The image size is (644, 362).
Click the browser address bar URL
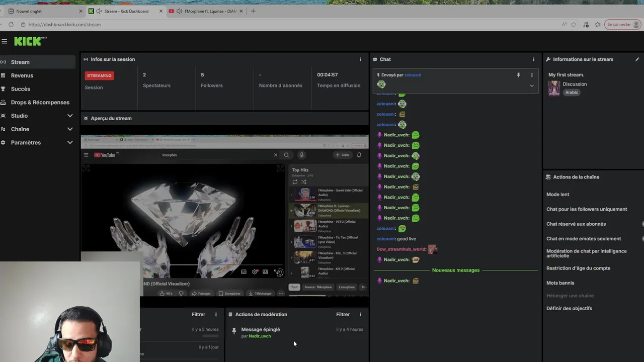pyautogui.click(x=64, y=24)
